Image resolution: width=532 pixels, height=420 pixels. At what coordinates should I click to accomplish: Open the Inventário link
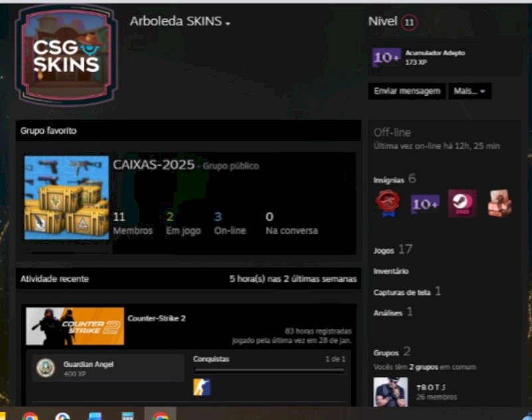pos(391,271)
